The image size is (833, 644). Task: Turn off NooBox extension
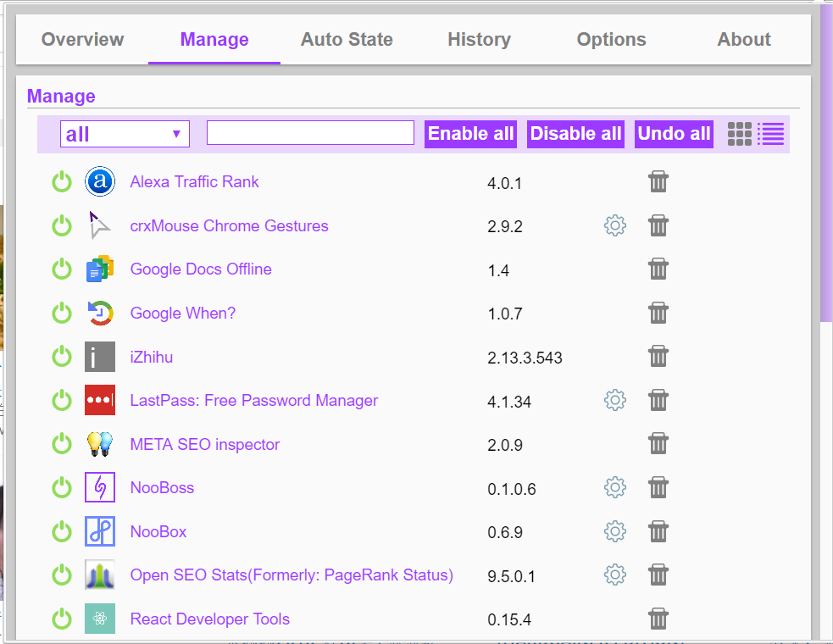coord(62,531)
